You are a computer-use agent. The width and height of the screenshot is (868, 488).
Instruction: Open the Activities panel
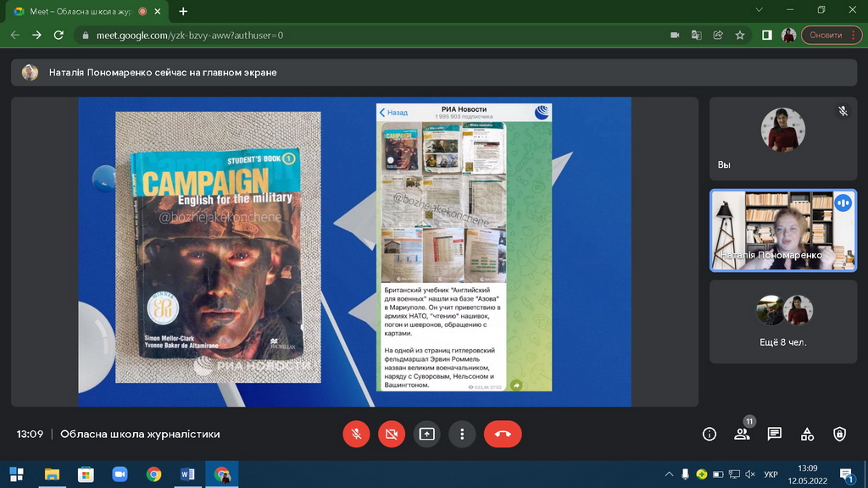[807, 435]
